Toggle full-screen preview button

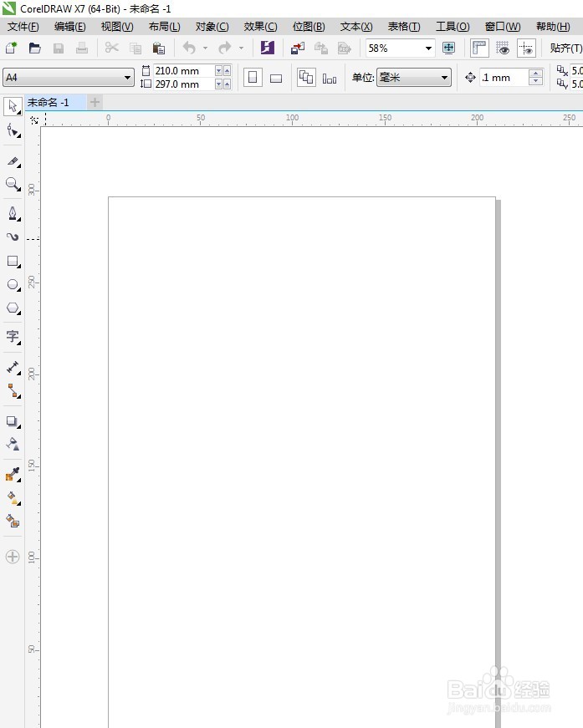pos(448,48)
